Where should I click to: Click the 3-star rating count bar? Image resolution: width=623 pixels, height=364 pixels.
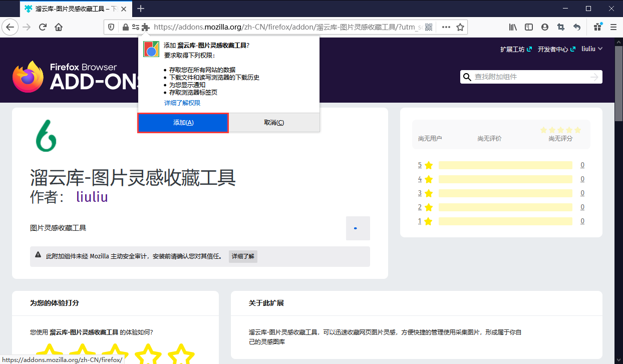[x=505, y=193]
